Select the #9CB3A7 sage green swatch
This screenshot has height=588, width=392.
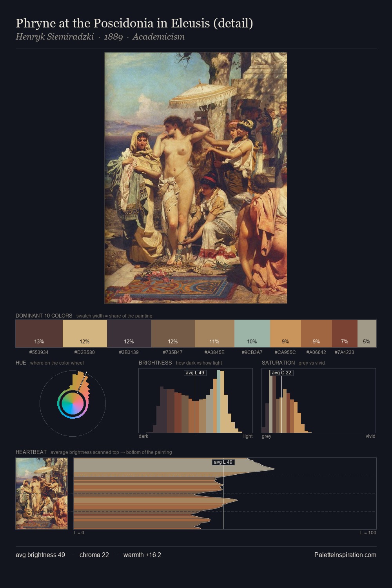[252, 334]
